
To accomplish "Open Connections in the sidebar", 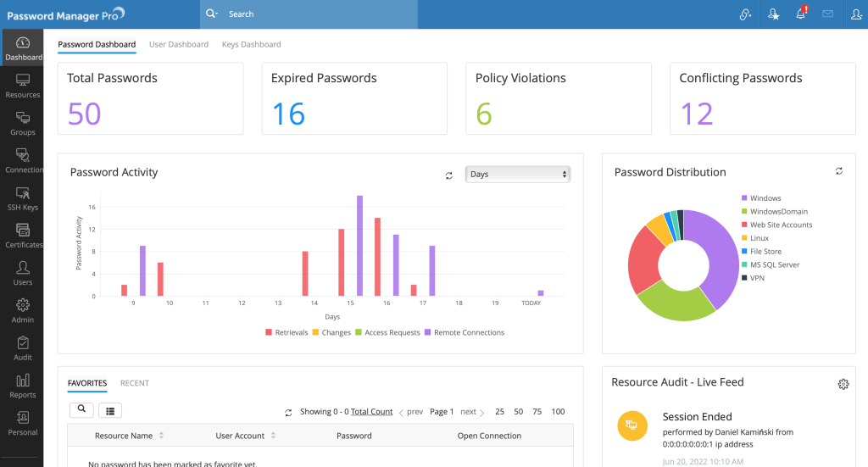I will click(21, 161).
